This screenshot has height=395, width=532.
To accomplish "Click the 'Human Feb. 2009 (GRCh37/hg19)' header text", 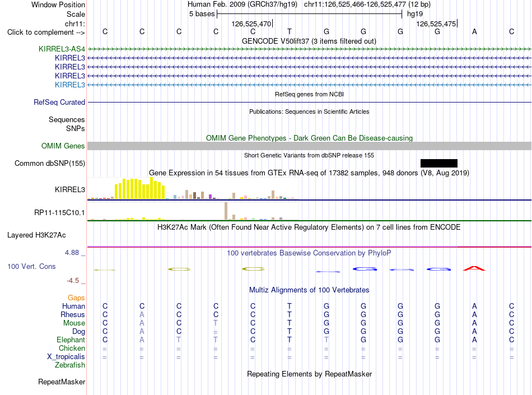I will [242, 4].
